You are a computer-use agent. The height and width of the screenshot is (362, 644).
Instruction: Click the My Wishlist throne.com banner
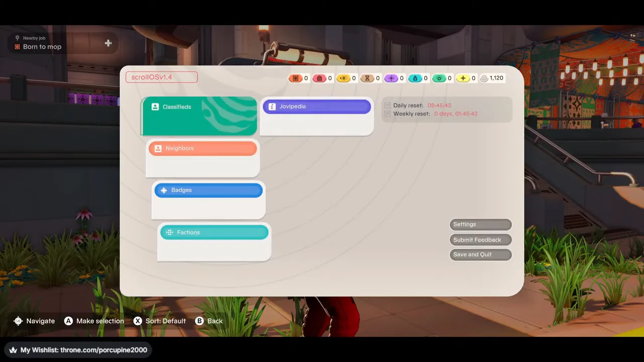(x=78, y=350)
